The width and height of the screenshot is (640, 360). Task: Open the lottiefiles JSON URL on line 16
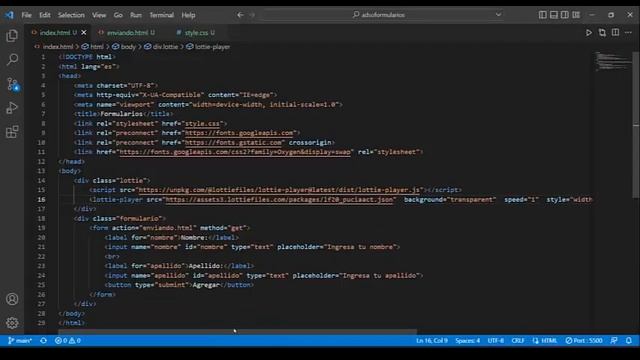(x=280, y=200)
